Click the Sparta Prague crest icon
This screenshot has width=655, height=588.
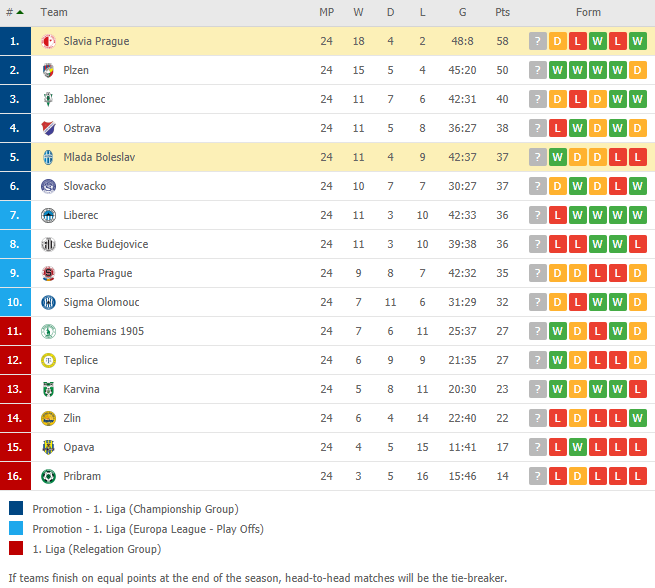coord(48,273)
